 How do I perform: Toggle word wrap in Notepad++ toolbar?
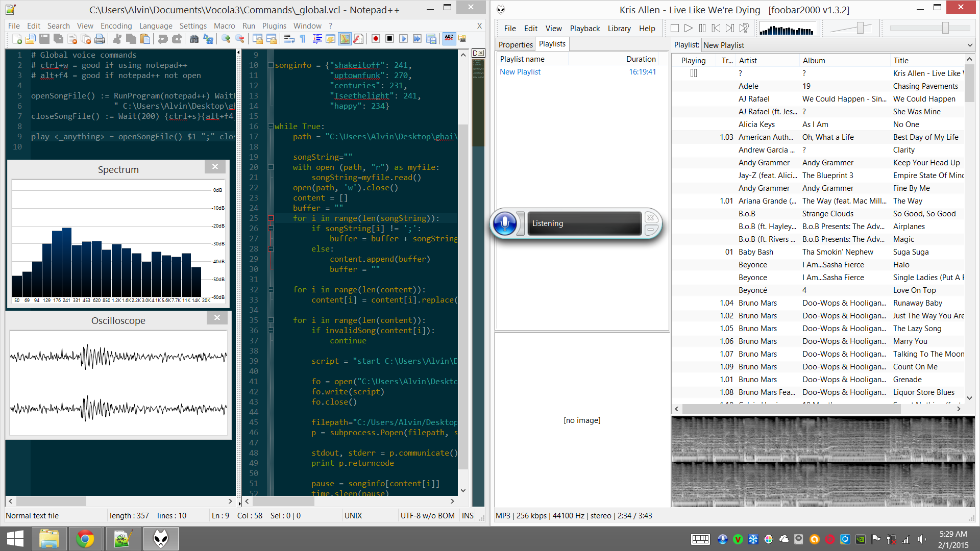289,39
